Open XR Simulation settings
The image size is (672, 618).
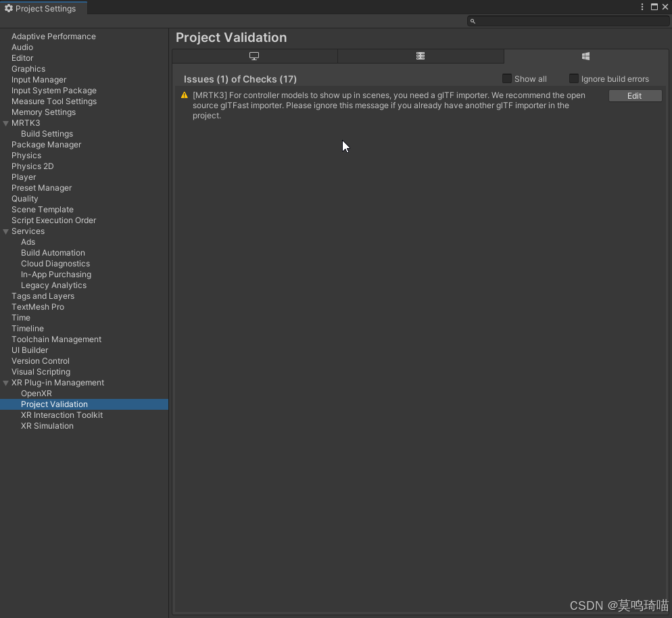pos(47,425)
